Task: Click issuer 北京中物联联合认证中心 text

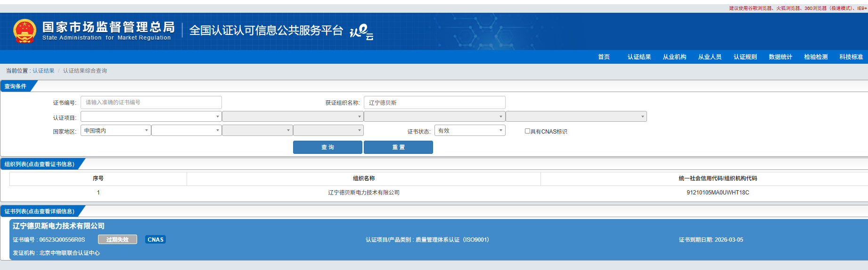Action: 69,253
